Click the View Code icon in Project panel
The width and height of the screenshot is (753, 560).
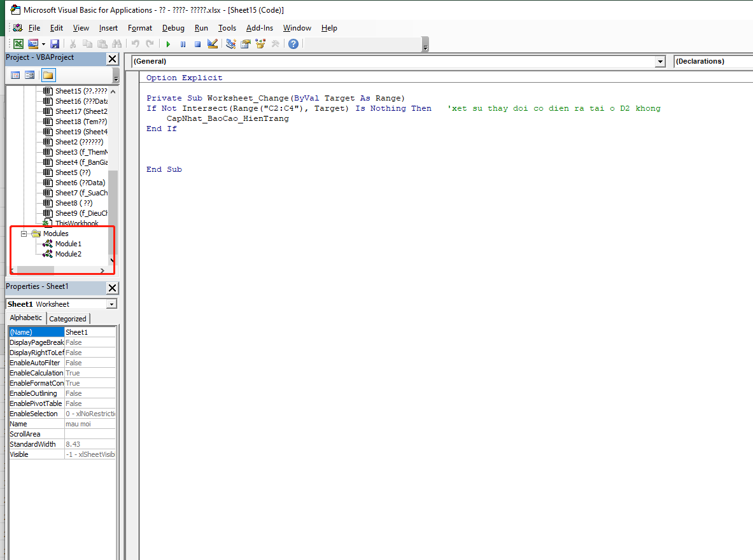tap(15, 75)
